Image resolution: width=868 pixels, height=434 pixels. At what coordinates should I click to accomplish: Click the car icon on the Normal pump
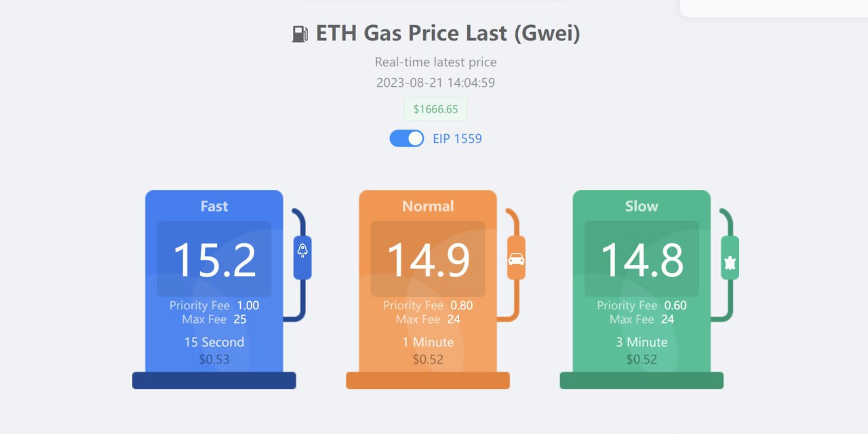(x=516, y=258)
